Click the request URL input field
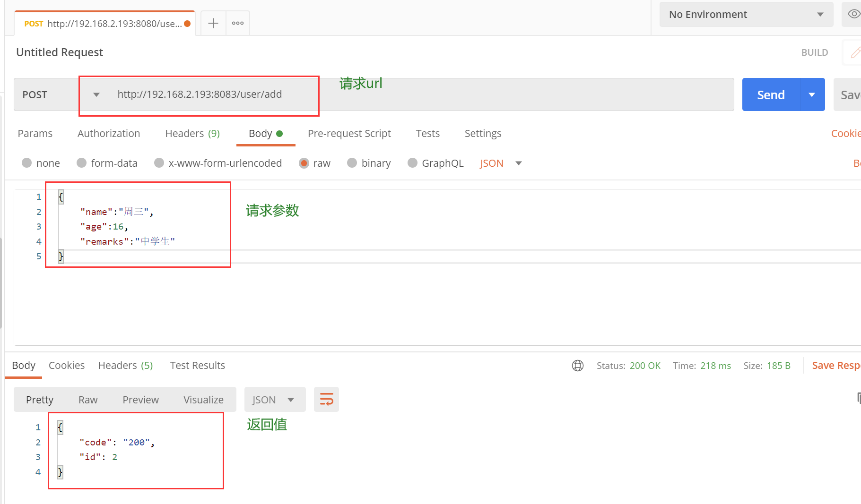The height and width of the screenshot is (504, 861). 421,94
